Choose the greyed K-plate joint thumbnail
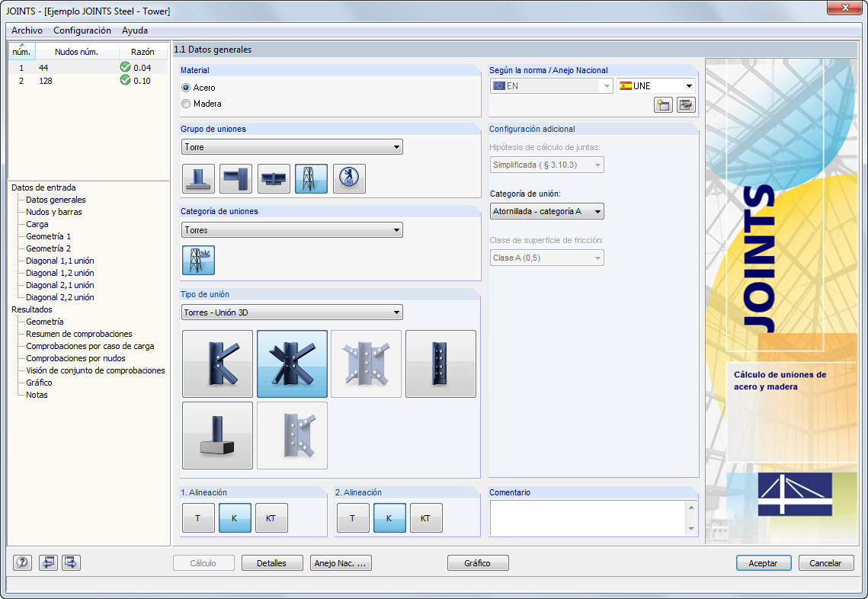Viewport: 868px width, 599px height. 293,435
